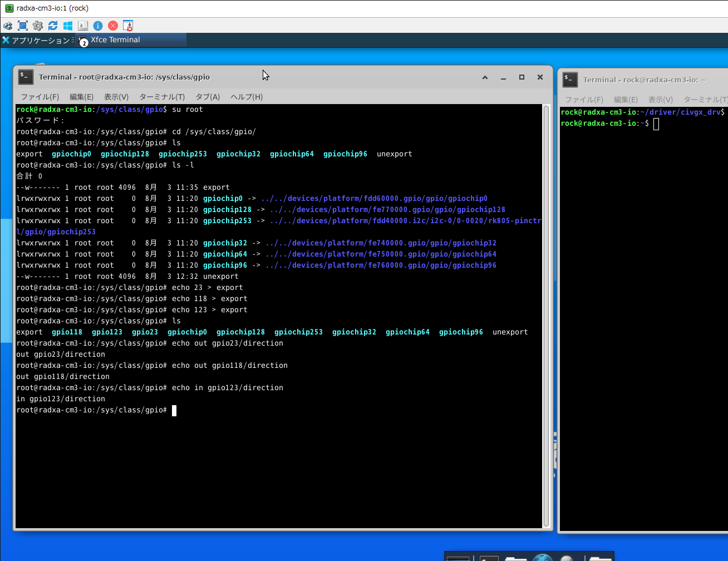The height and width of the screenshot is (561, 728).
Task: Click the fdd40000.i2c symlink path
Action: tap(405, 221)
